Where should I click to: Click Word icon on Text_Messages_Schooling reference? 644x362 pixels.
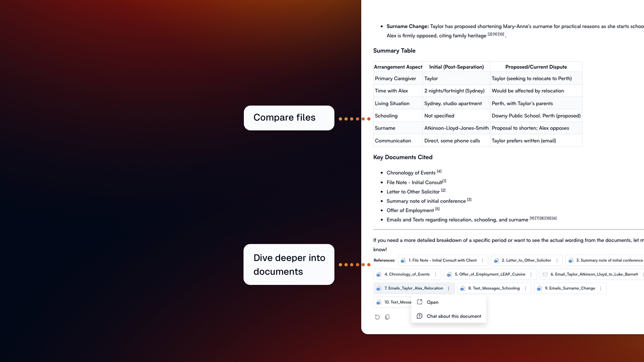(x=463, y=289)
